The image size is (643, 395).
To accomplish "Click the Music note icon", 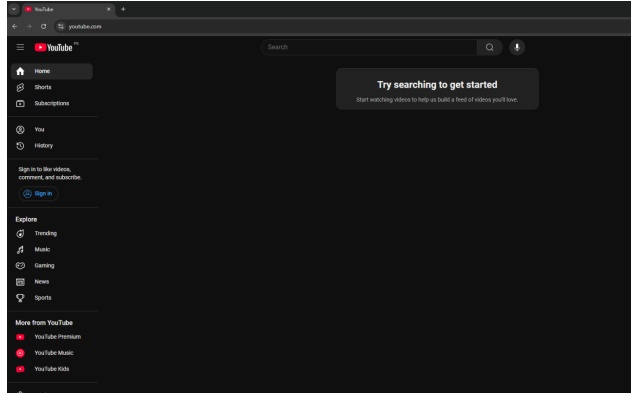I will pyautogui.click(x=20, y=249).
